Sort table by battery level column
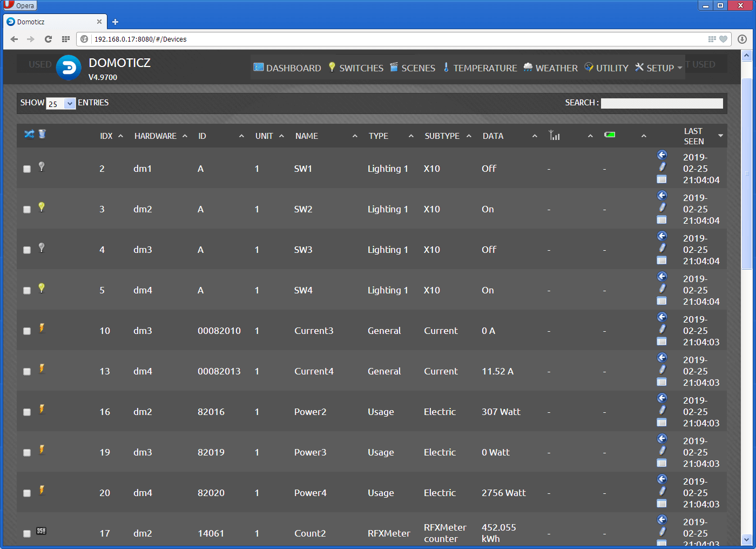 625,136
